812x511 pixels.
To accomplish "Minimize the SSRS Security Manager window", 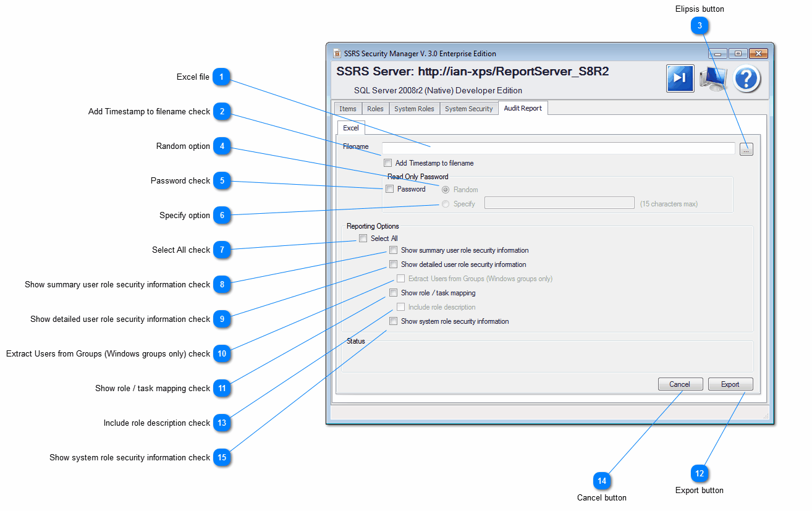I will (x=718, y=54).
